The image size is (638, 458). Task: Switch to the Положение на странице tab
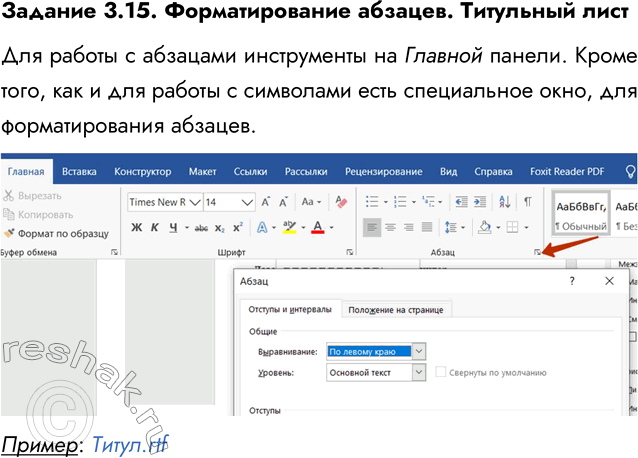click(x=395, y=309)
